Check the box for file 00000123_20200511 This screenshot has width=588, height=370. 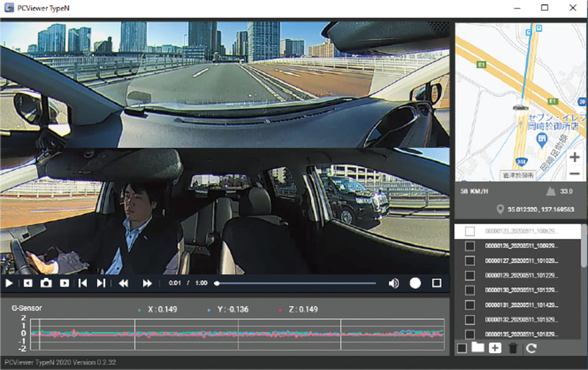[470, 231]
